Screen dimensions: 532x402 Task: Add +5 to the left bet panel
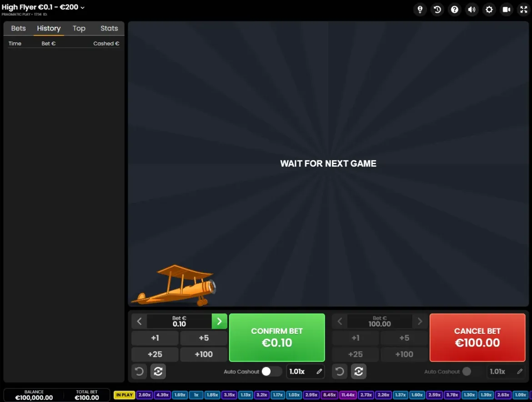pyautogui.click(x=204, y=338)
